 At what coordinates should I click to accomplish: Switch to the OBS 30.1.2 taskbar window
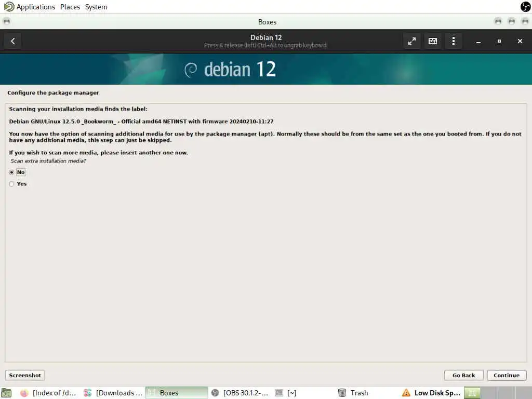point(240,393)
